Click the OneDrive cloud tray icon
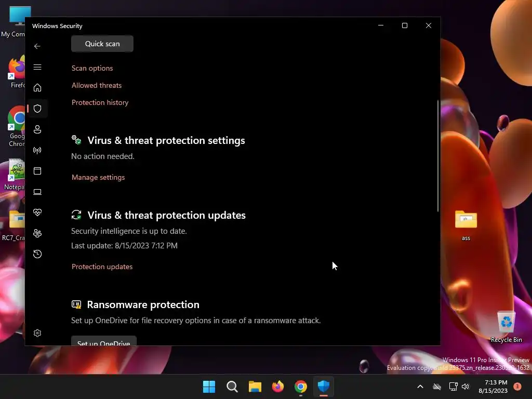This screenshot has width=532, height=399. point(437,387)
